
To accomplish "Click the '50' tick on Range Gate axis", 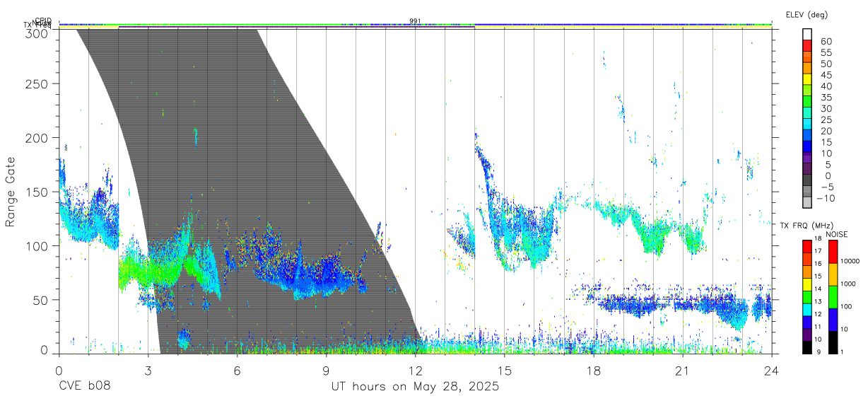I will click(x=40, y=300).
